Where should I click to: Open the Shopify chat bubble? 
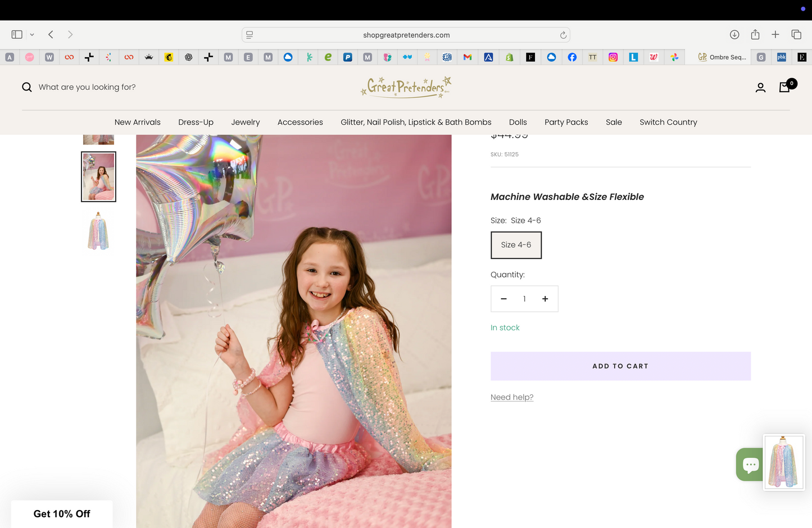750,465
